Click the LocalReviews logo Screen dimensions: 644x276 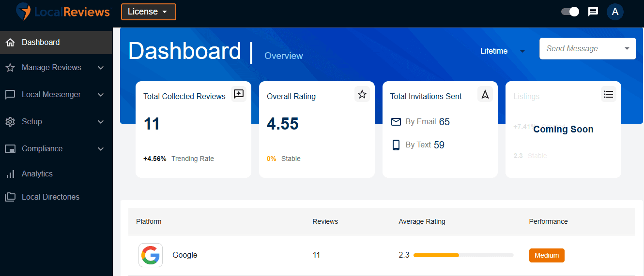63,12
